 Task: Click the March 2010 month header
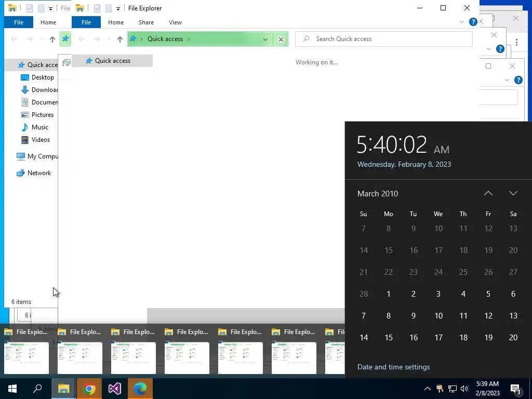tap(378, 194)
